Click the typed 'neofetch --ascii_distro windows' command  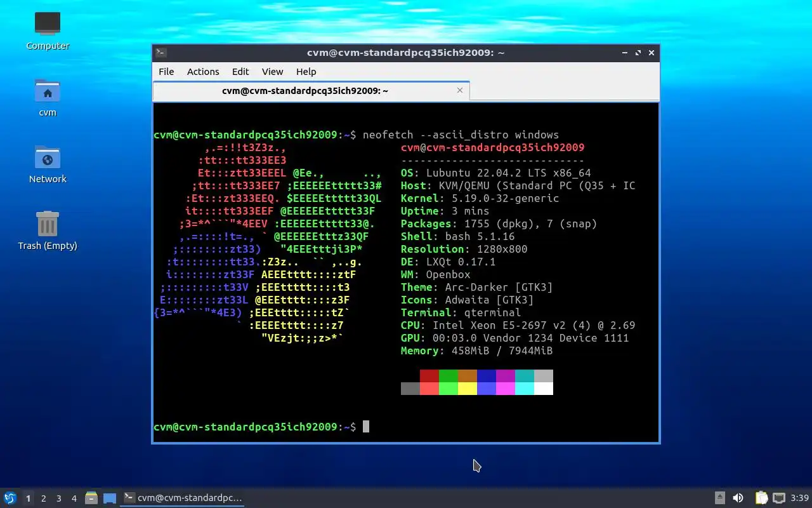click(x=461, y=135)
